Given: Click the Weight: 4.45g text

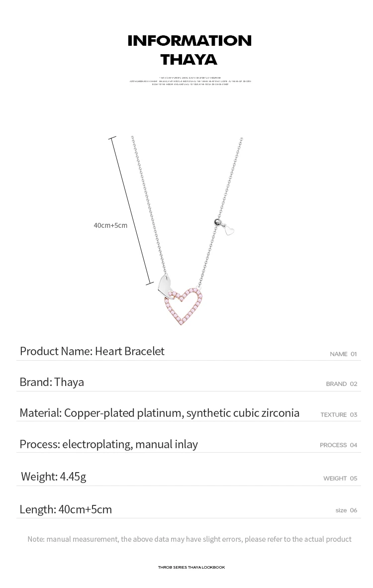Looking at the screenshot, I should pos(54,476).
